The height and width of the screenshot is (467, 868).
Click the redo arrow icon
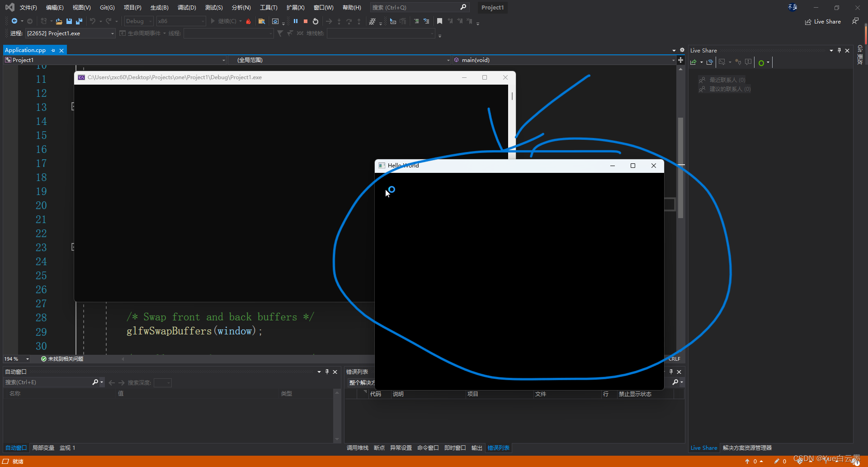click(x=108, y=21)
